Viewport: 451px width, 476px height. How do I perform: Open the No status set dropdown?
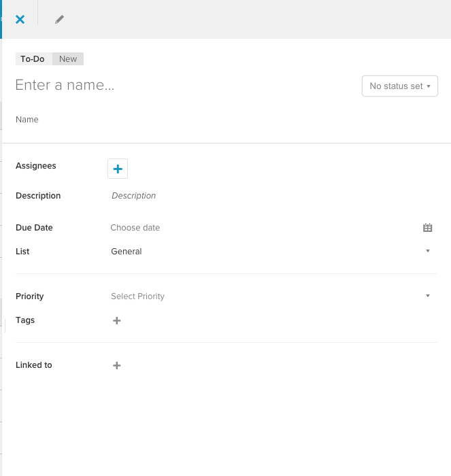[400, 86]
